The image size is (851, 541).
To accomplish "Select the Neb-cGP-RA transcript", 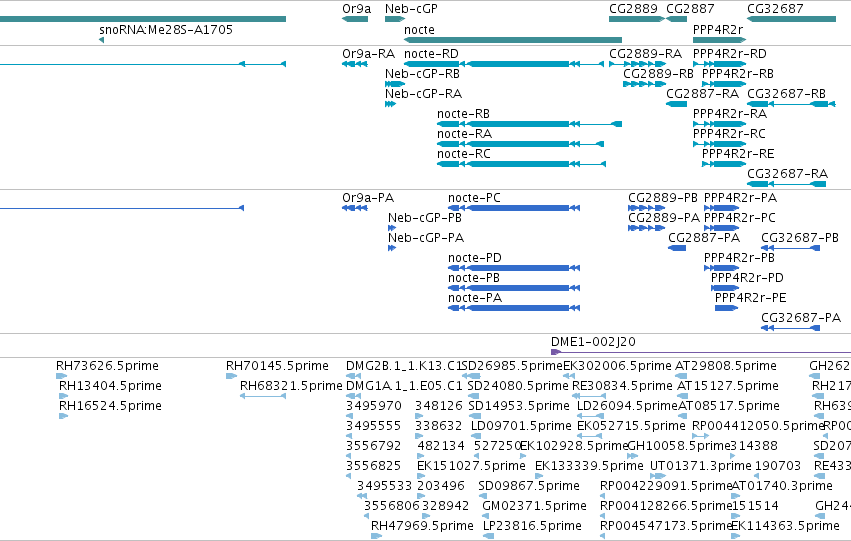I will click(391, 104).
